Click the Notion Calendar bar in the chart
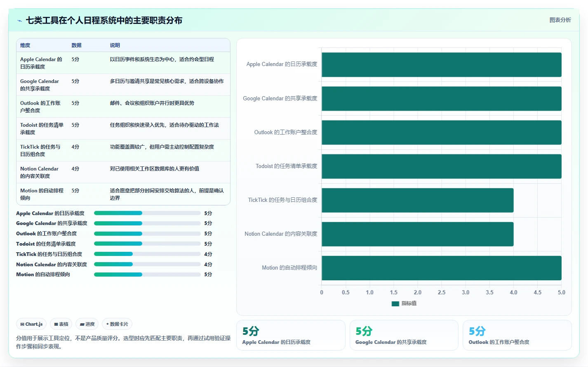 (x=417, y=234)
